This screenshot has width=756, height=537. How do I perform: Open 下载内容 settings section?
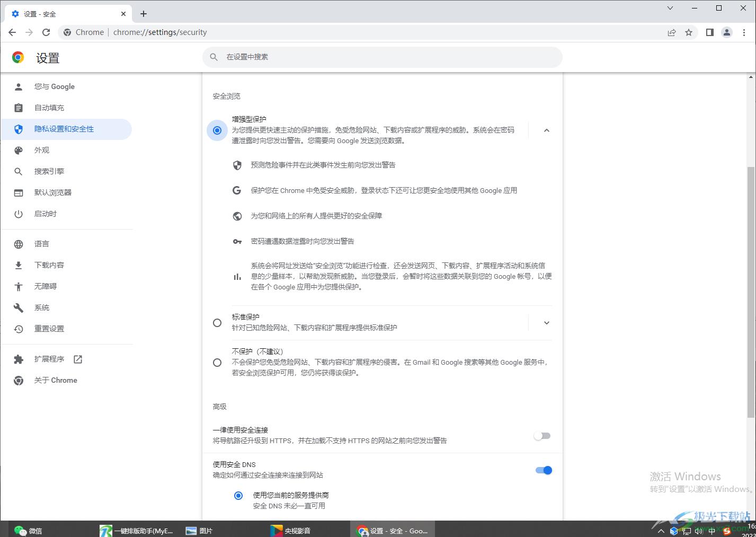(x=66, y=265)
